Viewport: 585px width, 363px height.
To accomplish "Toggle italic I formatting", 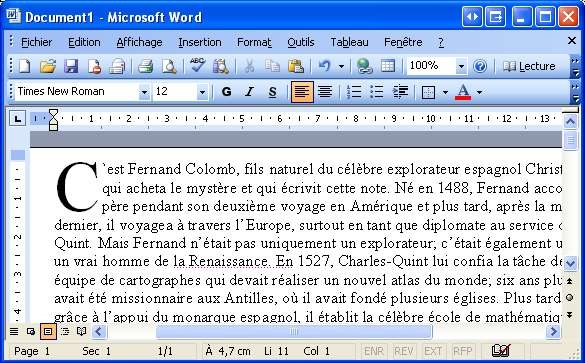I will point(249,92).
